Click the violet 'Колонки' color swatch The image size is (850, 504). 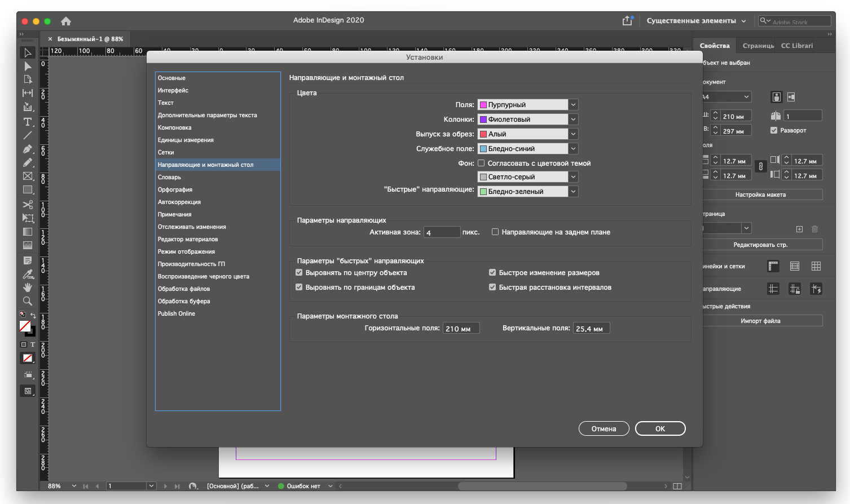tap(483, 120)
